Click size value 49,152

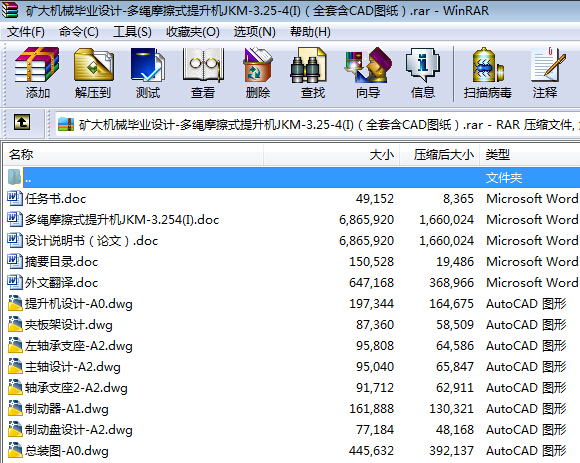click(375, 199)
